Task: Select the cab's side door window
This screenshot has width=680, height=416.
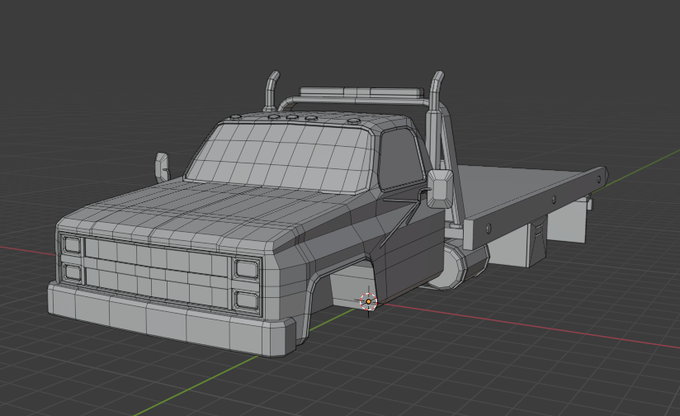Action: pyautogui.click(x=401, y=160)
